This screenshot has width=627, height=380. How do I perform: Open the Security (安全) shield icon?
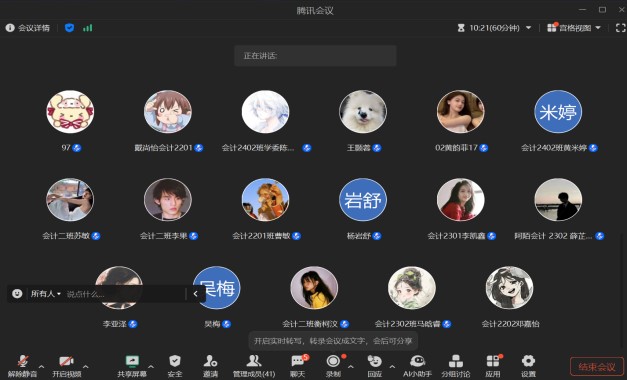[x=175, y=365]
